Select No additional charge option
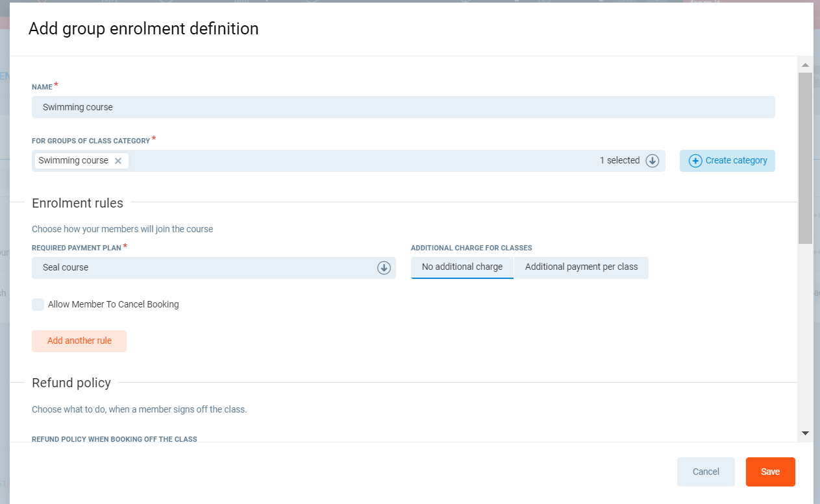 click(462, 267)
